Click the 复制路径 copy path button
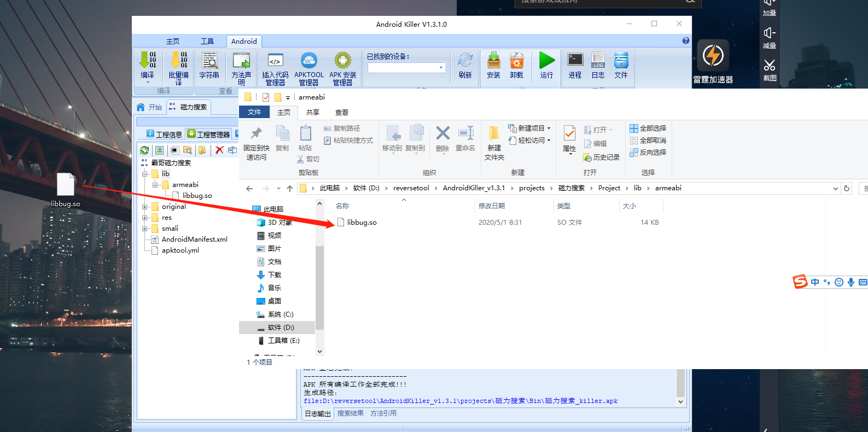The image size is (868, 432). (x=342, y=128)
